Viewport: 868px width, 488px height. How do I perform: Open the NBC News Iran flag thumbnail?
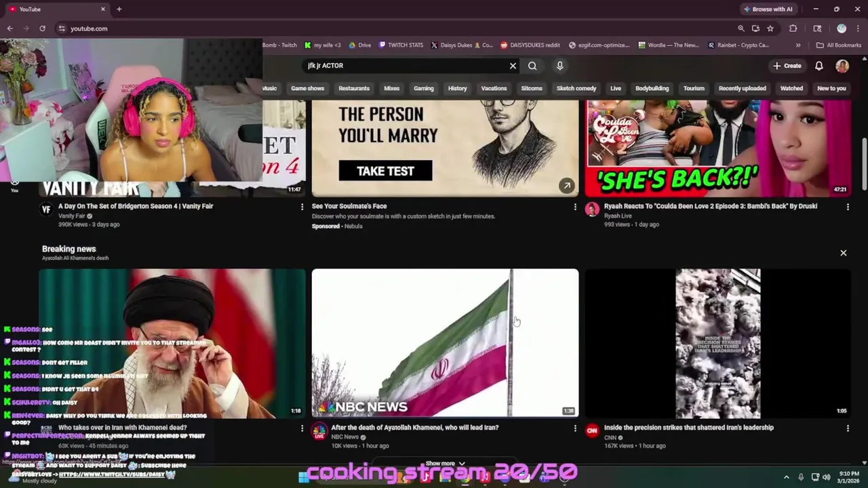coord(445,343)
